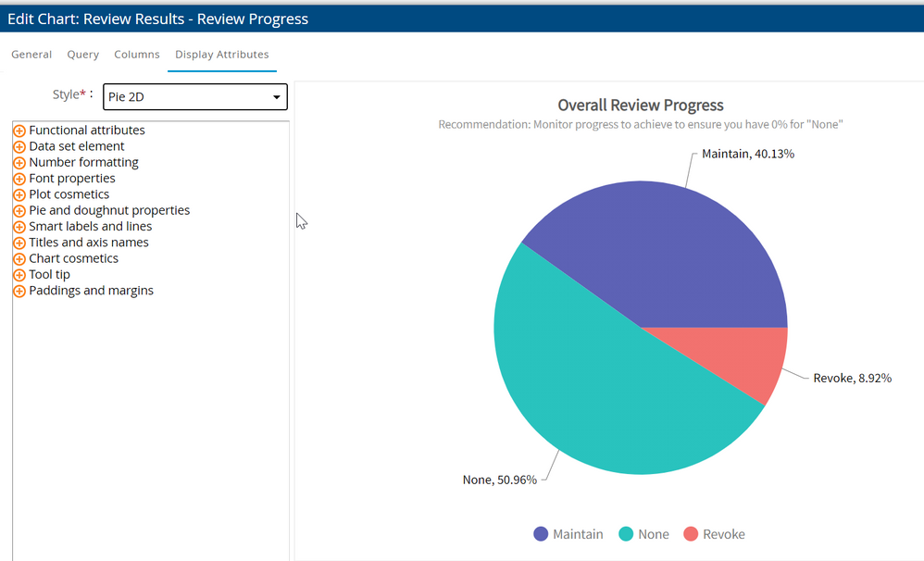This screenshot has width=924, height=561.
Task: Expand the Functional attributes plus icon
Action: pyautogui.click(x=19, y=131)
